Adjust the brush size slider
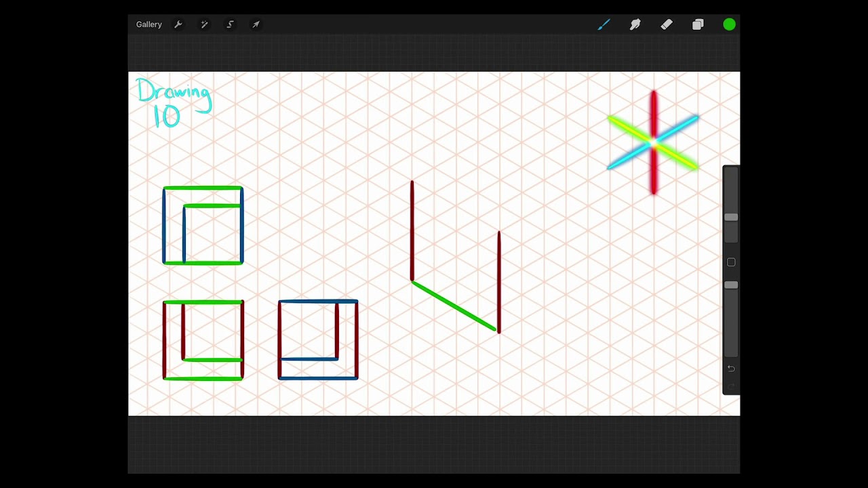Screen dimensions: 868x488 [731, 217]
